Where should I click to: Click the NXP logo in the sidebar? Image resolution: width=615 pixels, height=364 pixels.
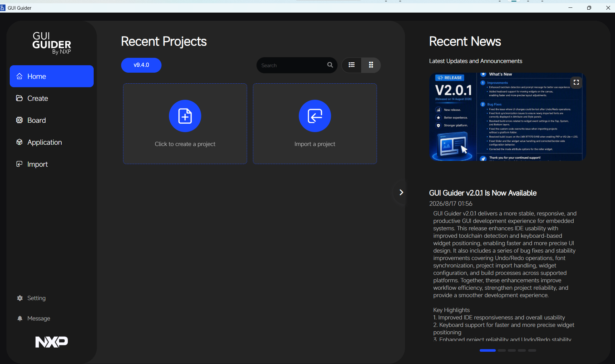(x=52, y=342)
